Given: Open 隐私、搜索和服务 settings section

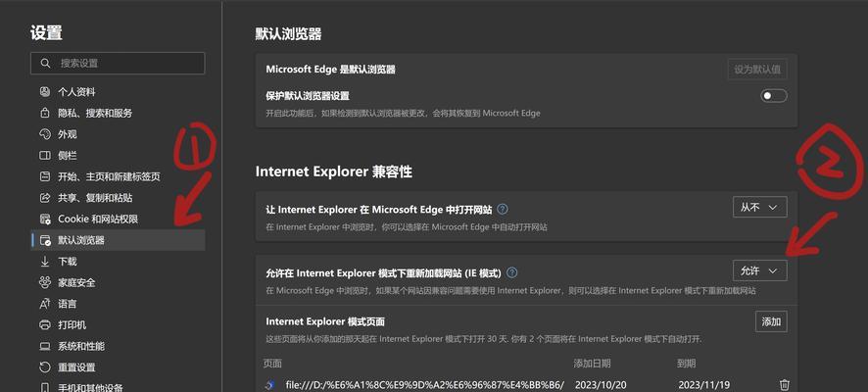Looking at the screenshot, I should click(118, 113).
